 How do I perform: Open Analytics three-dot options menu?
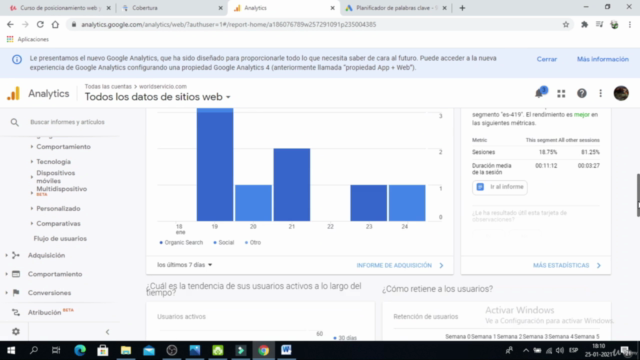point(600,93)
